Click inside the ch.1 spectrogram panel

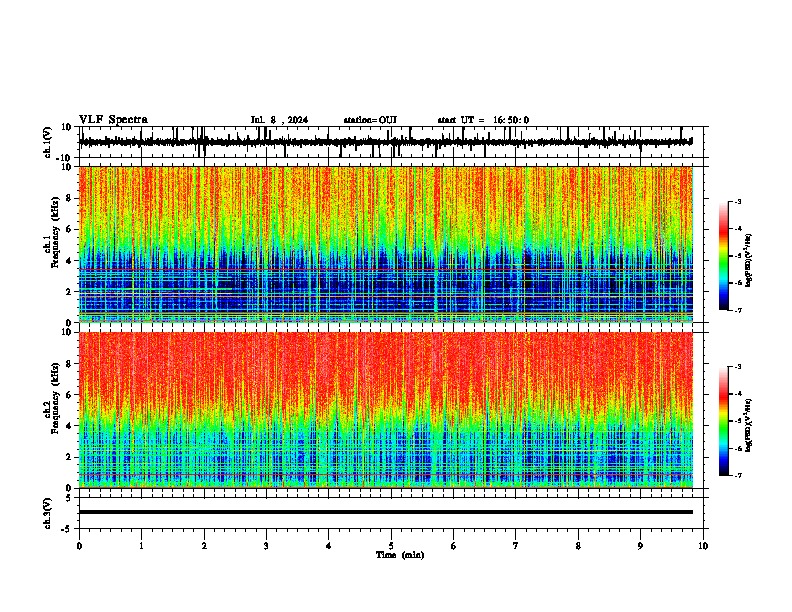click(386, 244)
